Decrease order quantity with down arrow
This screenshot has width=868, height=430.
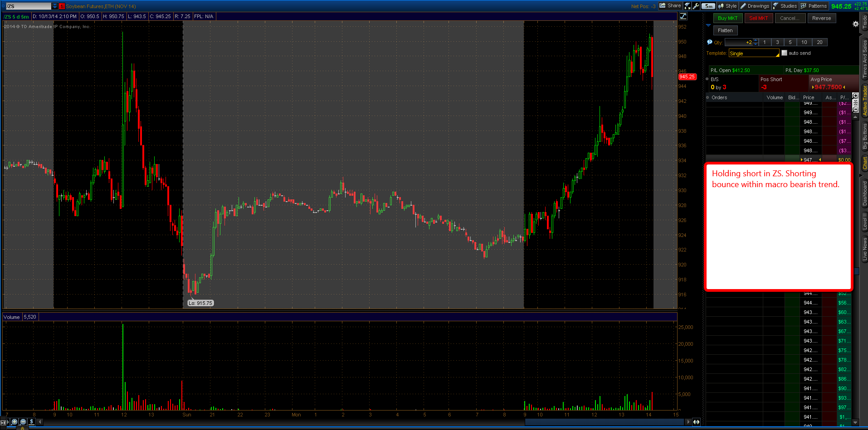click(x=756, y=44)
